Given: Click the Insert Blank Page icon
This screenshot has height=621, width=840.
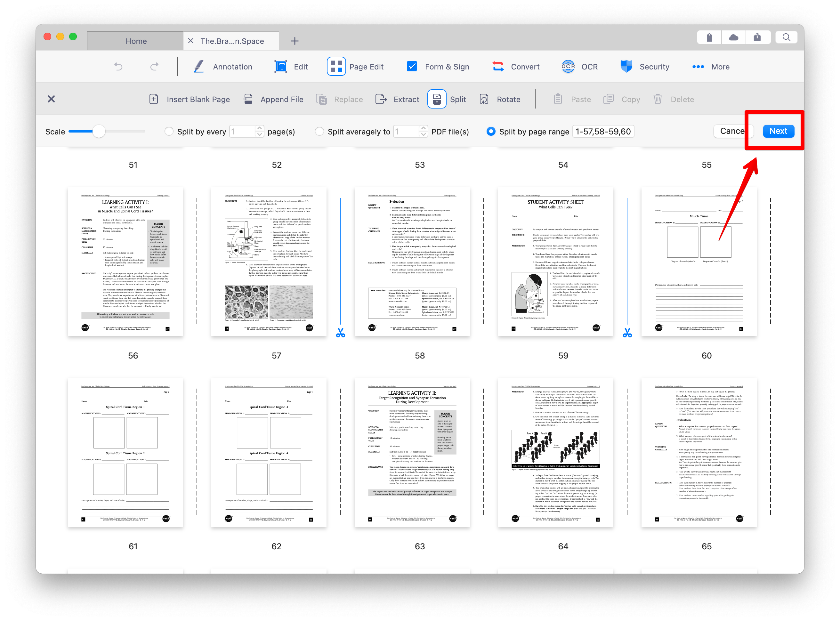Looking at the screenshot, I should 154,99.
